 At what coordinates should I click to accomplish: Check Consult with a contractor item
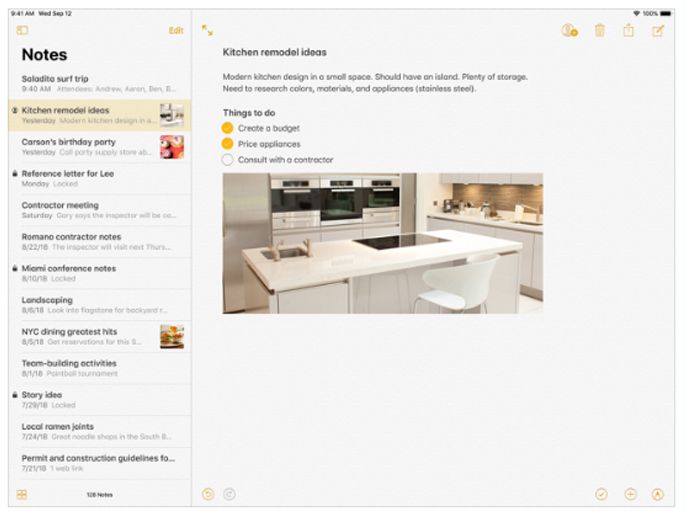point(227,160)
